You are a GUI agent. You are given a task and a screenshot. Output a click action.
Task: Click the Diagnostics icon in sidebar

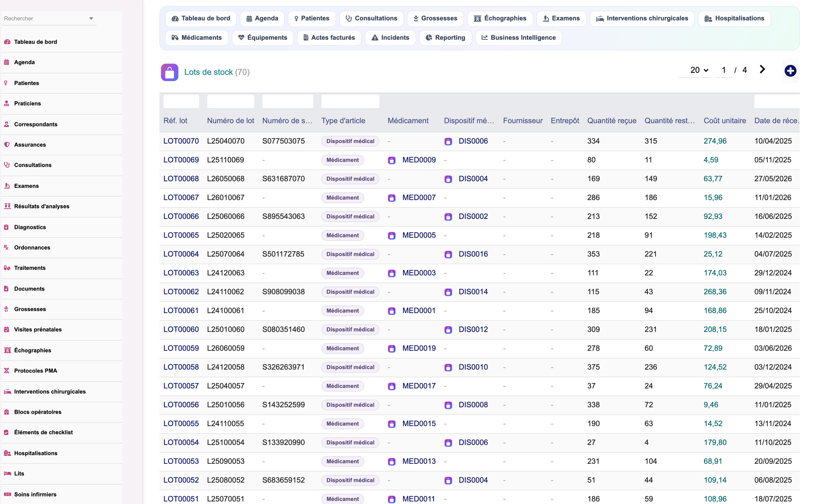[6, 227]
